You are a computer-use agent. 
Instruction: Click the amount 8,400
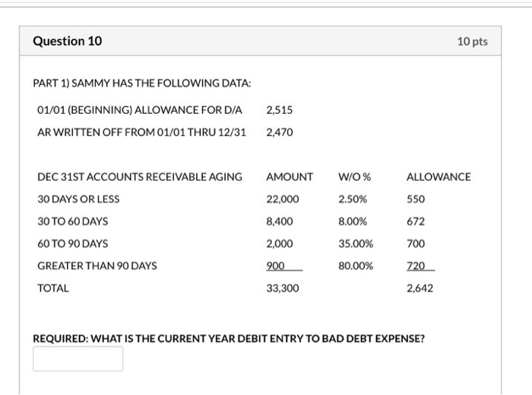[x=279, y=221]
